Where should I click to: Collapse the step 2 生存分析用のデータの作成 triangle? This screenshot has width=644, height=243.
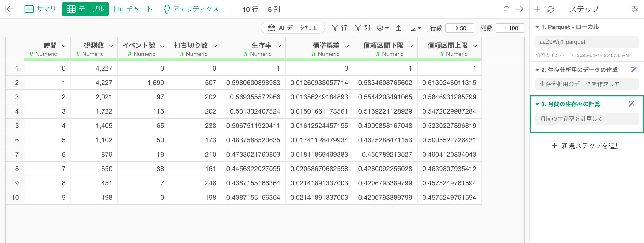537,70
